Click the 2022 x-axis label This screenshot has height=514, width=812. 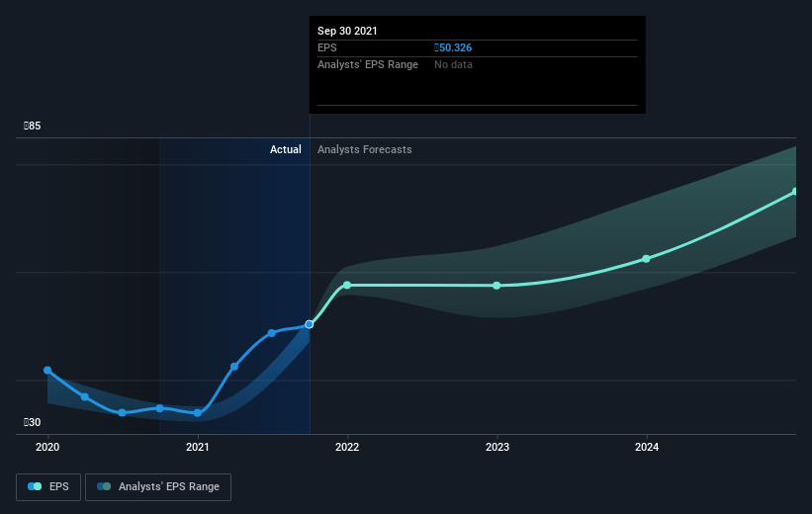coord(347,447)
